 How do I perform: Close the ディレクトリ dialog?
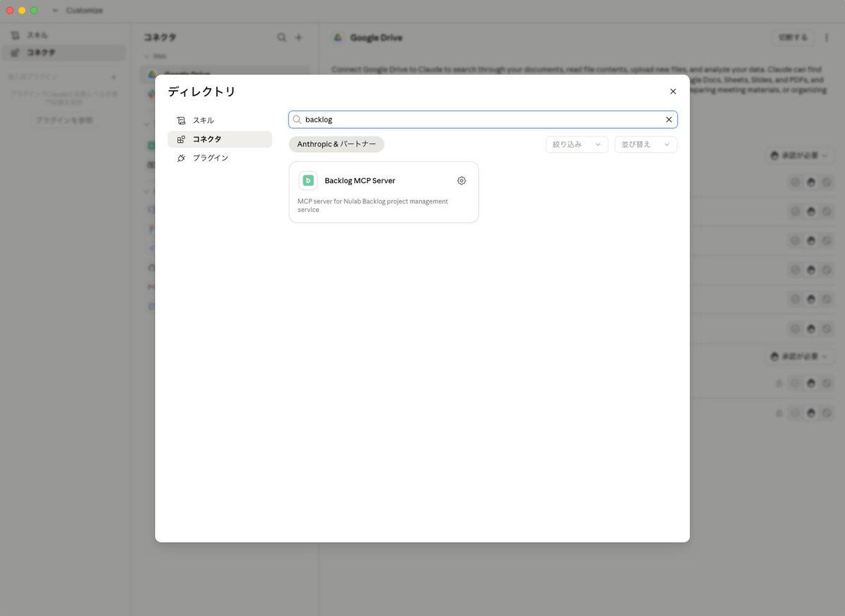(x=672, y=92)
